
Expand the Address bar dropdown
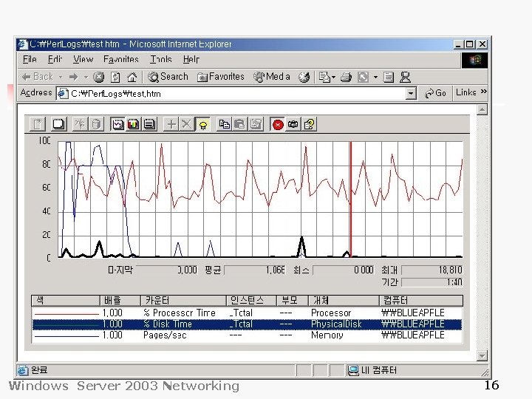(412, 93)
